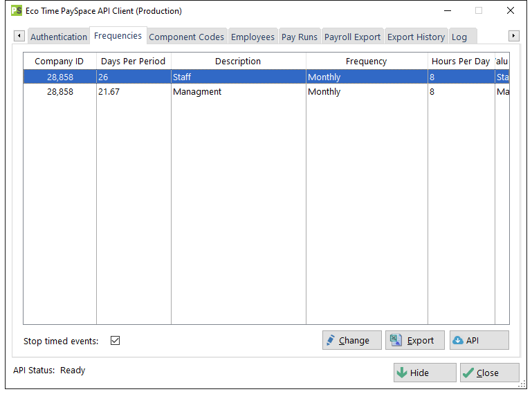
Task: Click the Hours Per Day column header
Action: (x=461, y=62)
